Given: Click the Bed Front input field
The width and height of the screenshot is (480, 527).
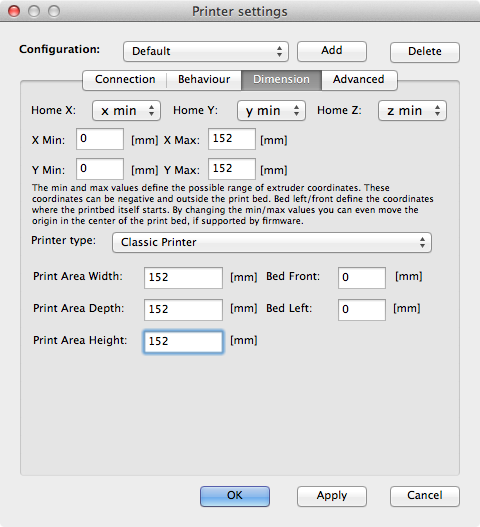Looking at the screenshot, I should point(362,278).
